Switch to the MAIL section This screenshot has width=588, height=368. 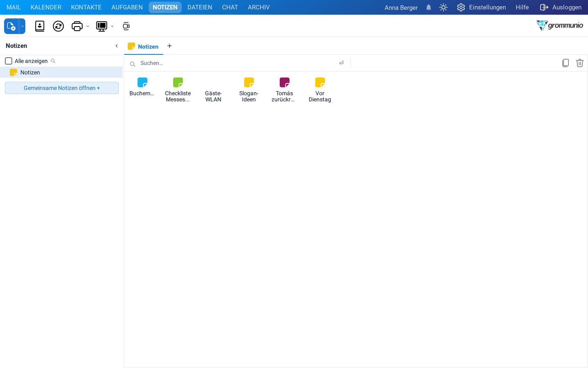click(x=13, y=7)
